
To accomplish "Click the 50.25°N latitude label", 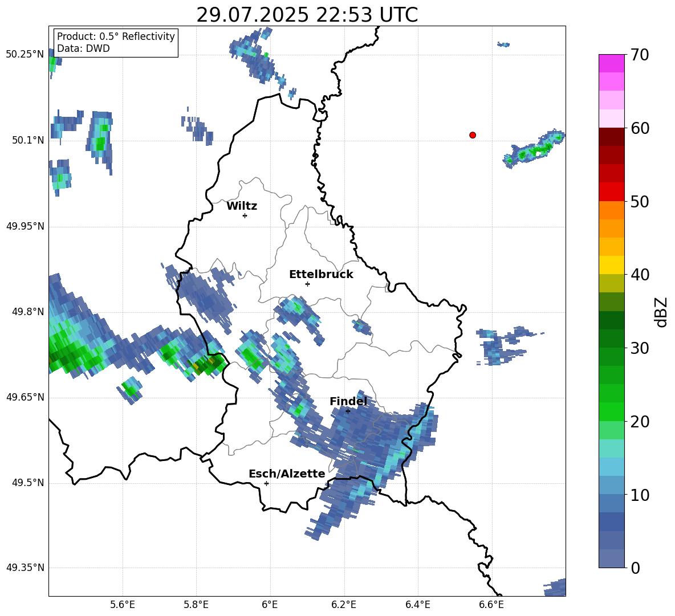I will 25,55.
